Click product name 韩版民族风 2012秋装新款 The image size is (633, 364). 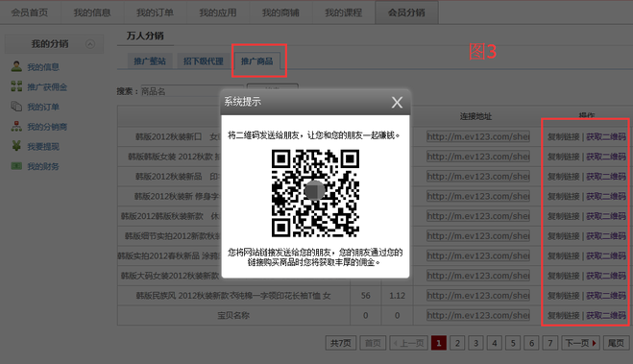pyautogui.click(x=233, y=296)
